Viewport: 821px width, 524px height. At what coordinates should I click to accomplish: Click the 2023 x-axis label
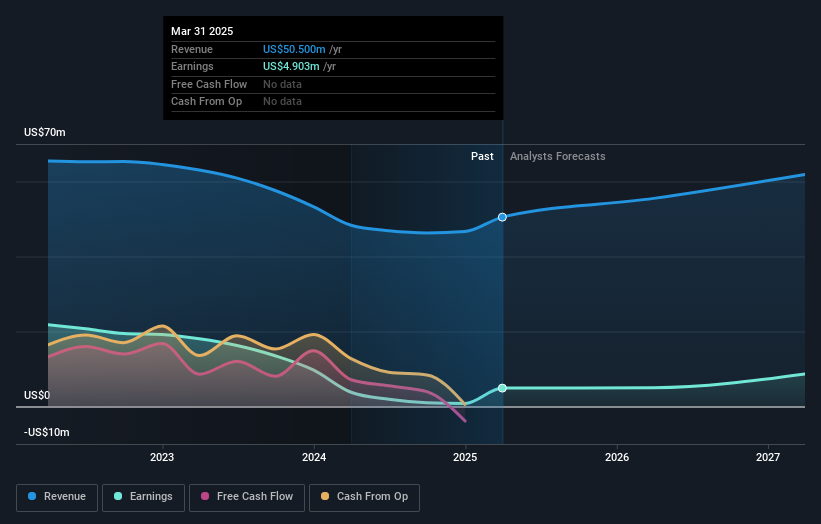tap(162, 457)
